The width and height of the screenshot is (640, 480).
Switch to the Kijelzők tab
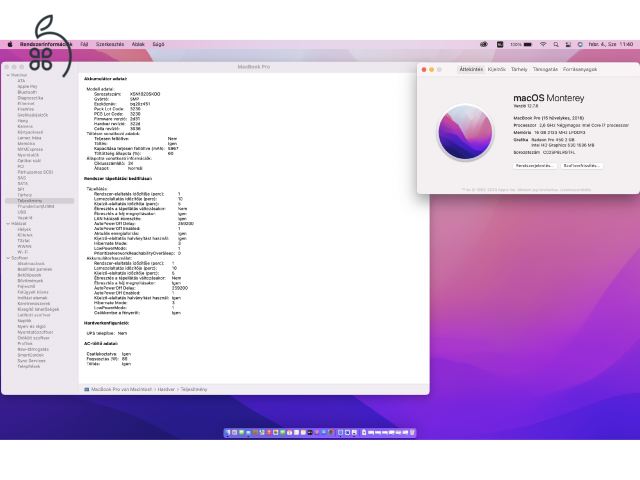point(497,69)
